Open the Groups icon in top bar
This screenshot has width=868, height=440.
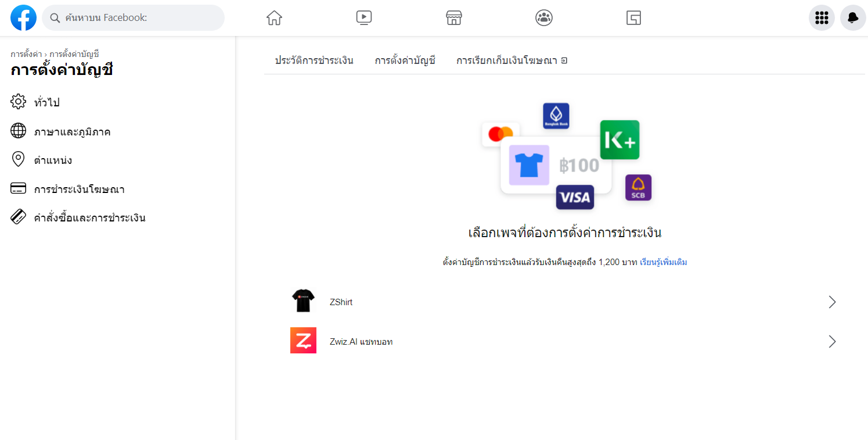[543, 18]
